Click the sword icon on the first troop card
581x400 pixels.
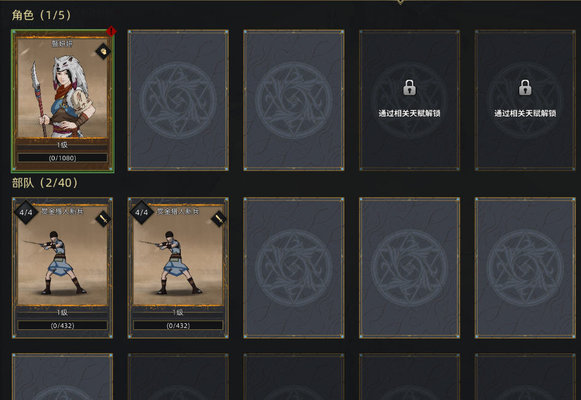103,219
